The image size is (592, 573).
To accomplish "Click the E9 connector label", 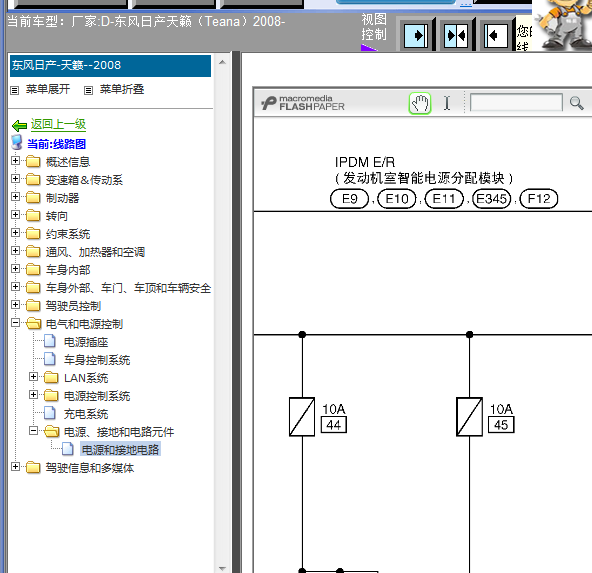I will [x=349, y=199].
